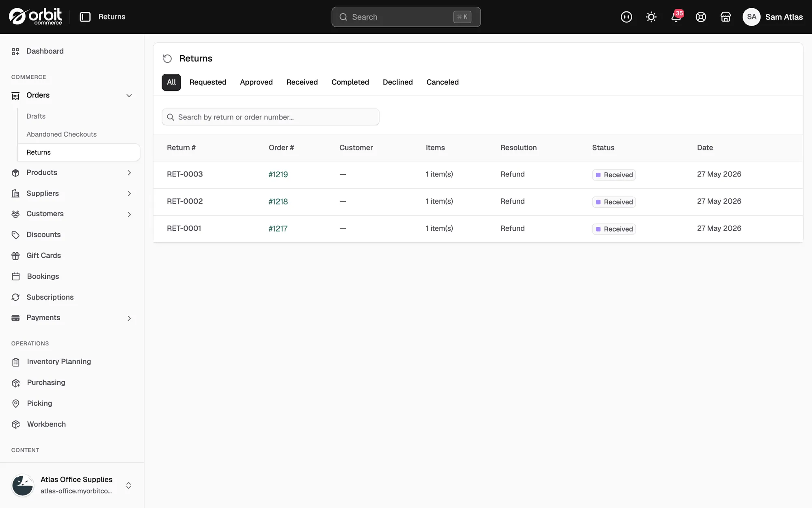Open order link #1217

point(278,229)
